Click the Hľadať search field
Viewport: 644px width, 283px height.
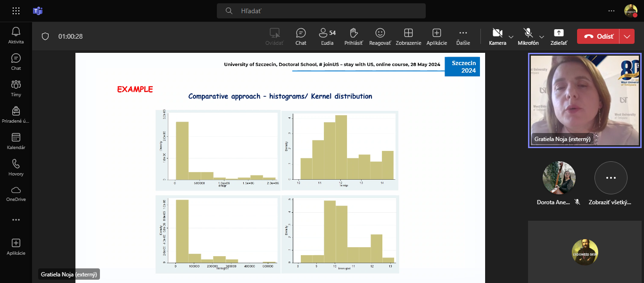[321, 11]
